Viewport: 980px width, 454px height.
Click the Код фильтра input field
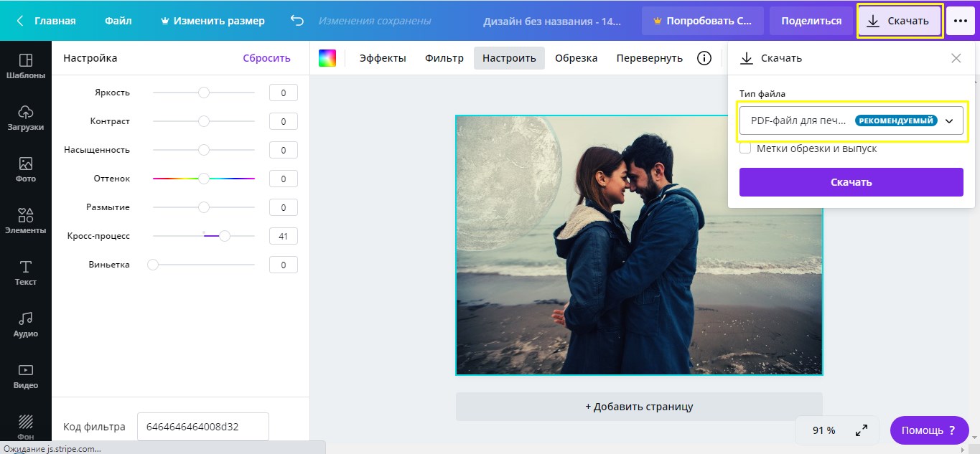(202, 427)
